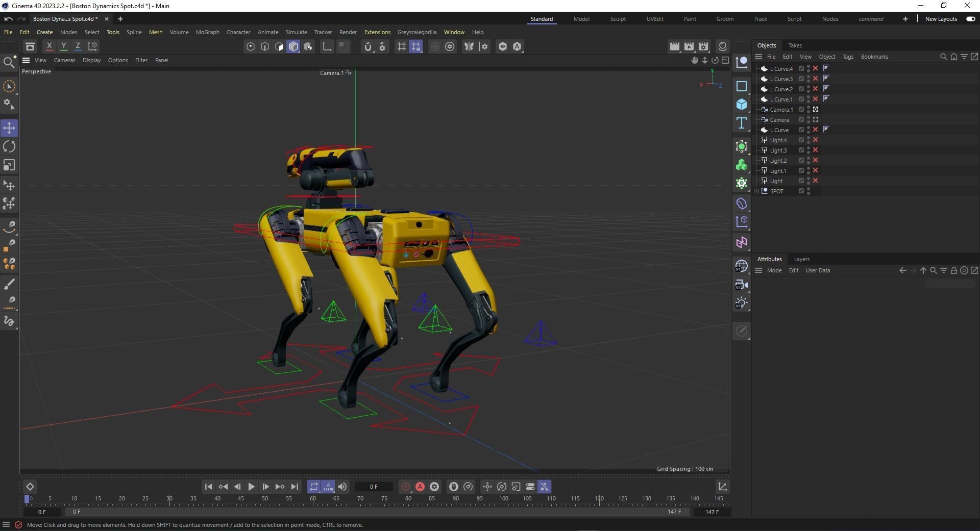Switch to UVEdit layout tab

point(655,19)
